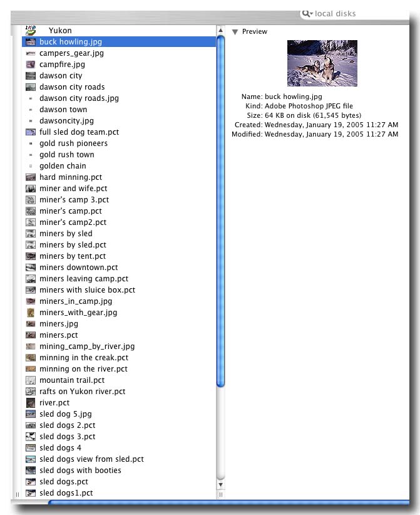Click the buck howling preview thumbnail
This screenshot has height=515, width=420.
322,63
